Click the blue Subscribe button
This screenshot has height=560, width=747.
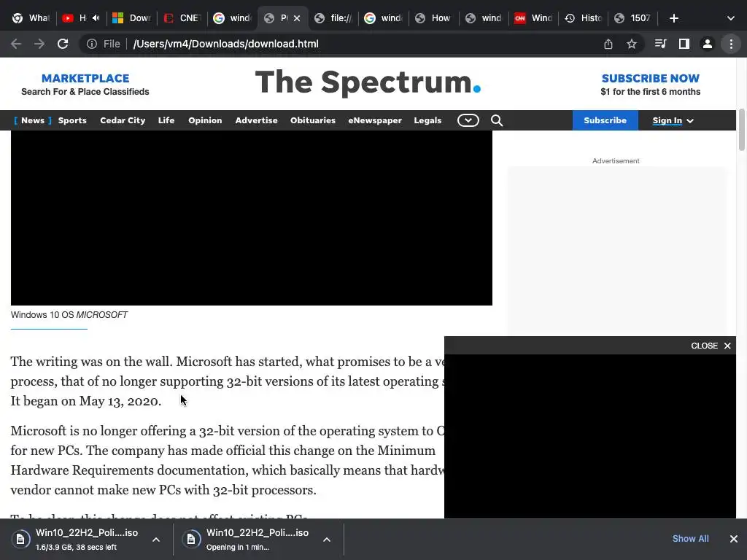pyautogui.click(x=605, y=120)
